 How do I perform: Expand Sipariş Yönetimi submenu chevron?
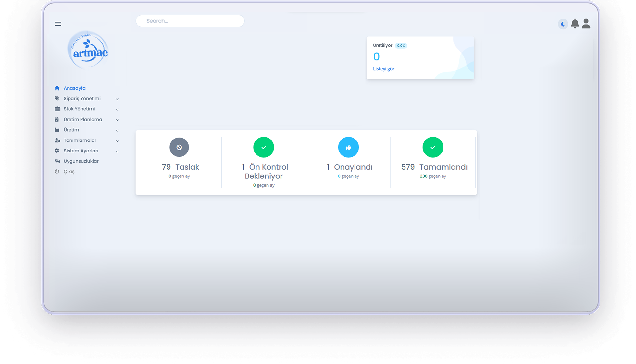coord(117,99)
